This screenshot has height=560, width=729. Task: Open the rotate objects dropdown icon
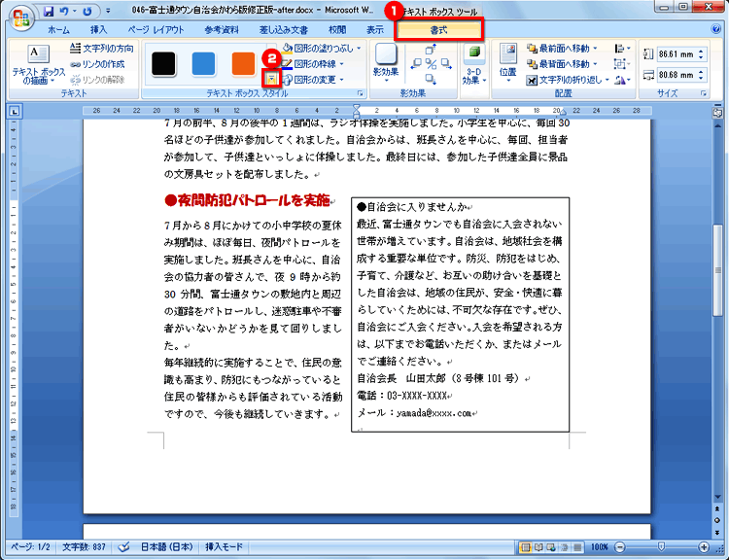click(622, 80)
